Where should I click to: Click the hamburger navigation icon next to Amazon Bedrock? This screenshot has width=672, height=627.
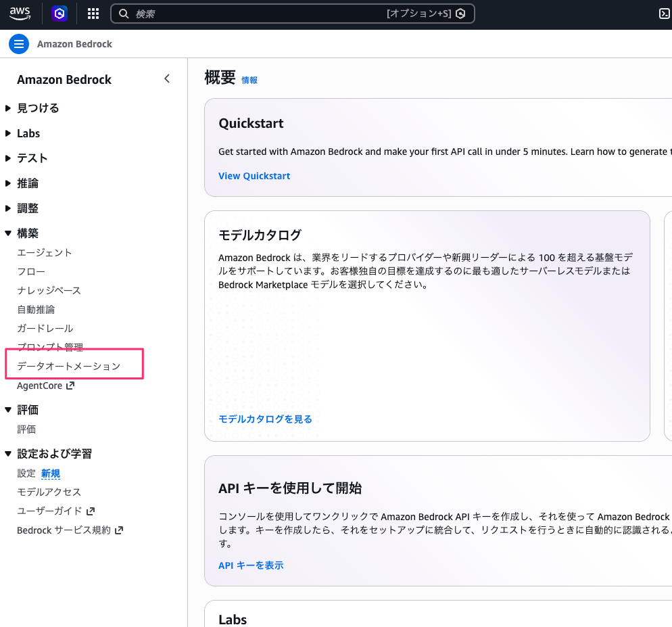tap(19, 43)
